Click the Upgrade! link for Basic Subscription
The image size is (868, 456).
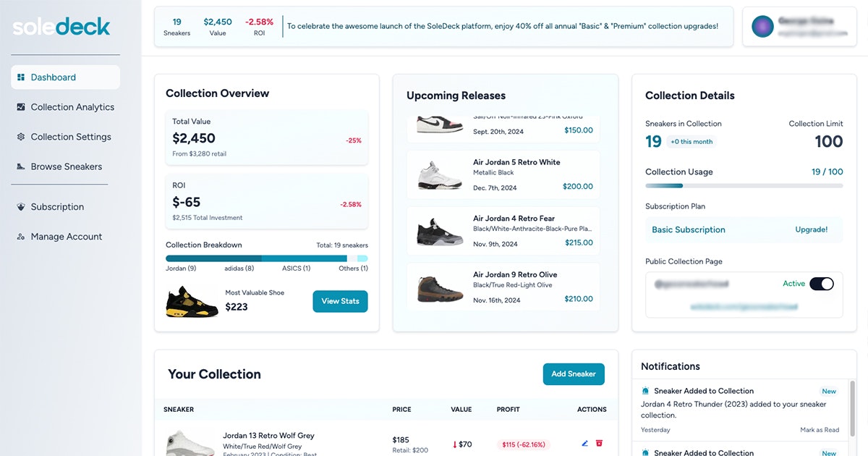812,229
